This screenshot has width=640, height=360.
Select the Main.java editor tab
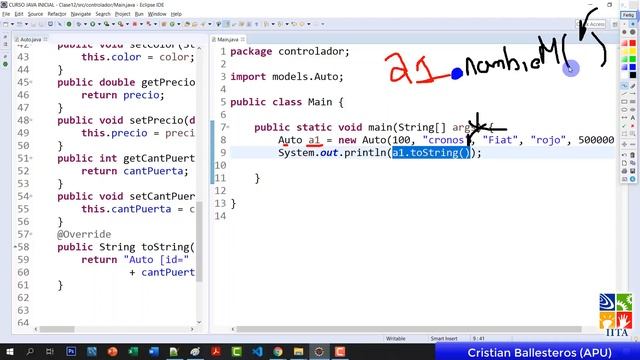coord(227,39)
